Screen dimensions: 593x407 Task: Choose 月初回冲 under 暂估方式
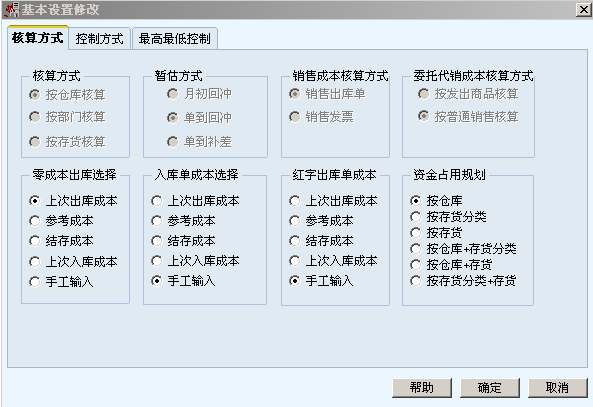200,93
